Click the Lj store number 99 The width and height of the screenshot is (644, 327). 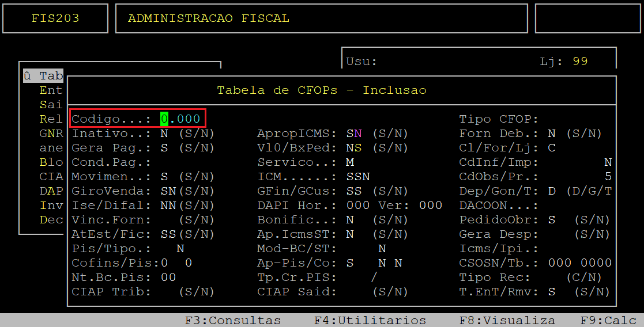pyautogui.click(x=580, y=62)
